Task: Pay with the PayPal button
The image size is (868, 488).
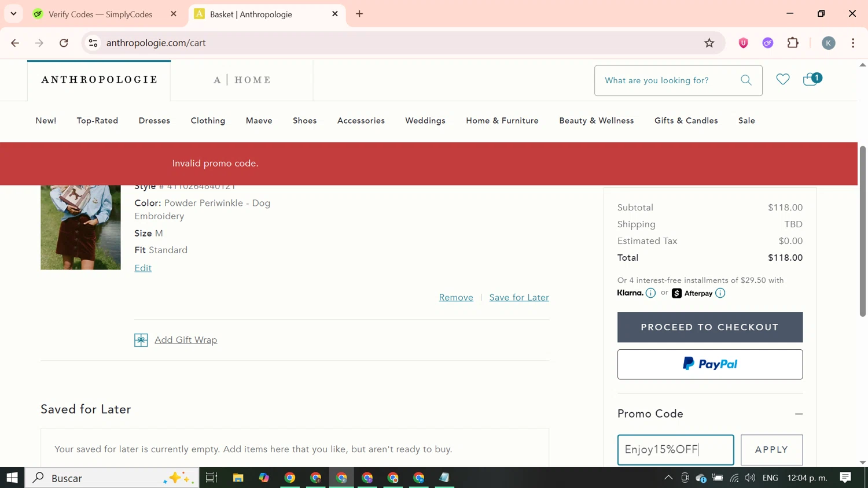Action: coord(710,364)
